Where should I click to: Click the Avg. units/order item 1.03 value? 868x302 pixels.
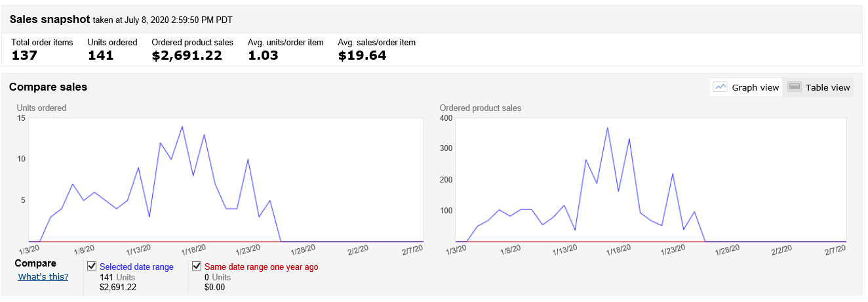click(263, 55)
